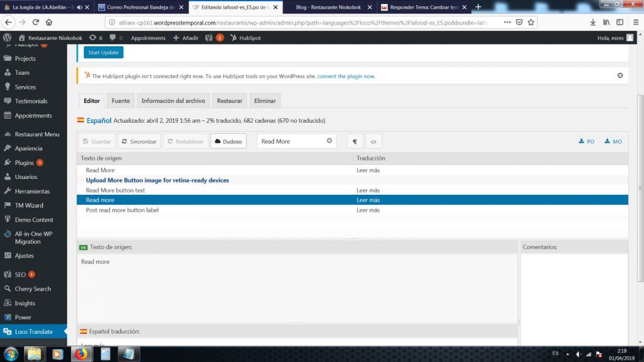
Task: Go to the browser Home icon
Action: (x=49, y=22)
